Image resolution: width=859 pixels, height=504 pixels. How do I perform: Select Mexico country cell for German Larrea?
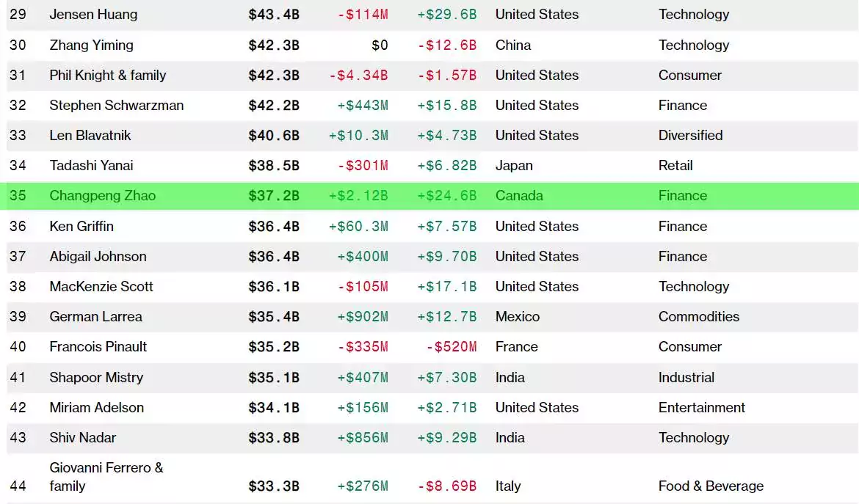point(518,316)
